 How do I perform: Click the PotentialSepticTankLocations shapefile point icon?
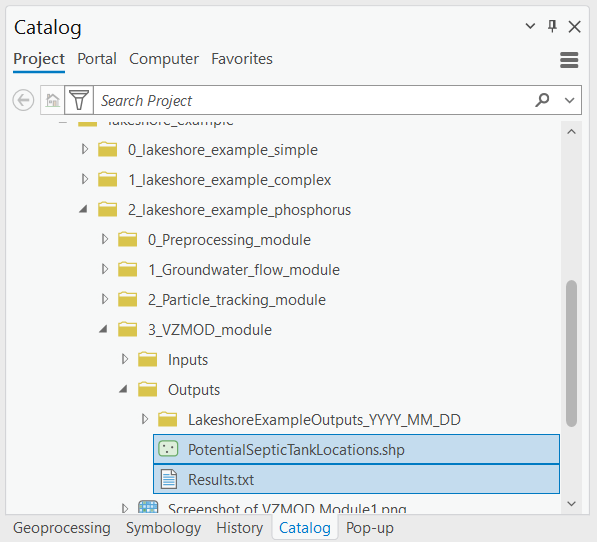[168, 449]
